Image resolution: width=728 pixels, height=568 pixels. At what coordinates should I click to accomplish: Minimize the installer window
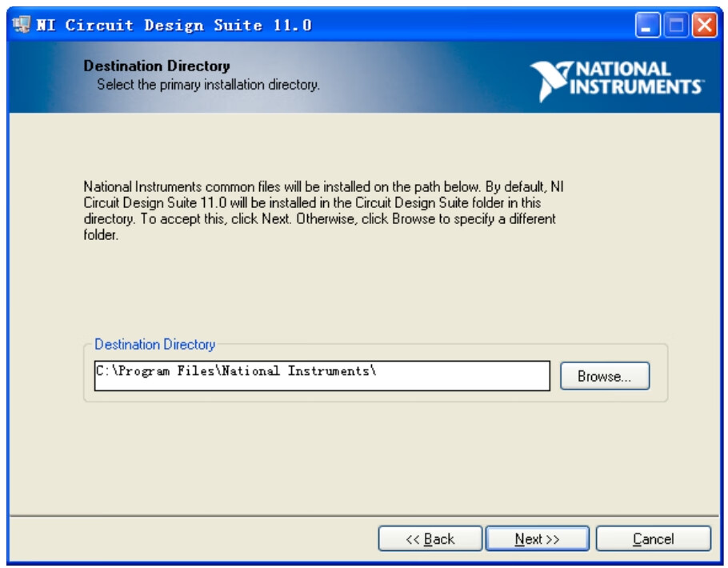tap(647, 25)
